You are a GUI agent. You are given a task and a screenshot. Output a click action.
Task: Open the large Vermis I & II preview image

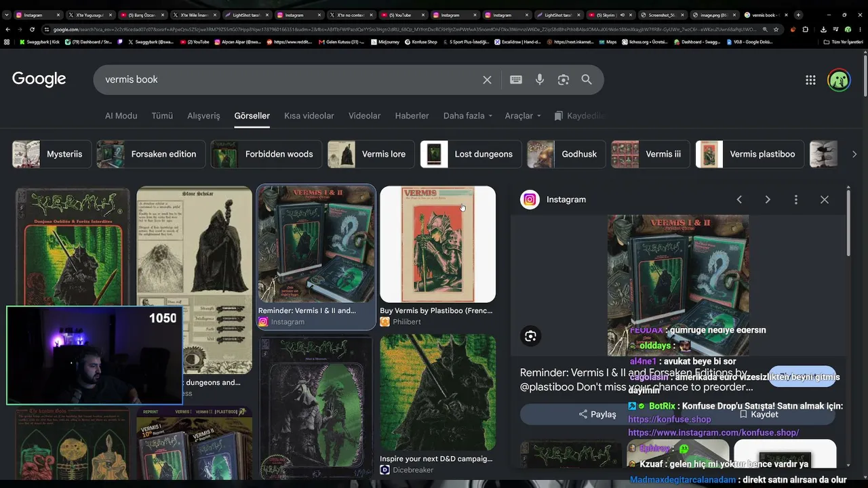(678, 285)
